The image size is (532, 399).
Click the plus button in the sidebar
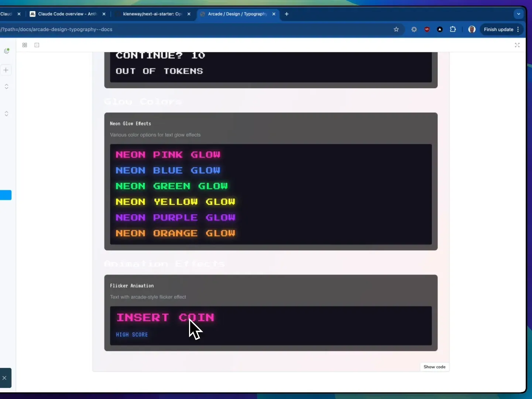click(x=6, y=70)
